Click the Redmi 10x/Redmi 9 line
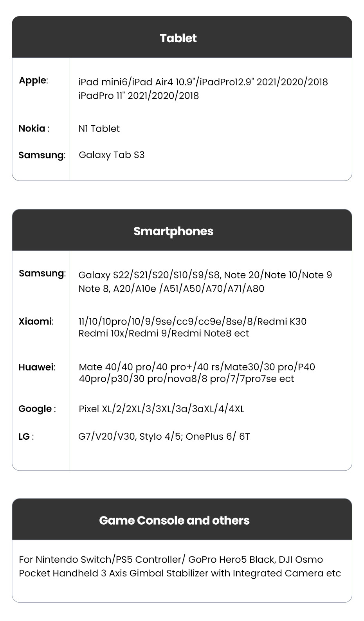Screen dimensions: 364x621 click(164, 334)
